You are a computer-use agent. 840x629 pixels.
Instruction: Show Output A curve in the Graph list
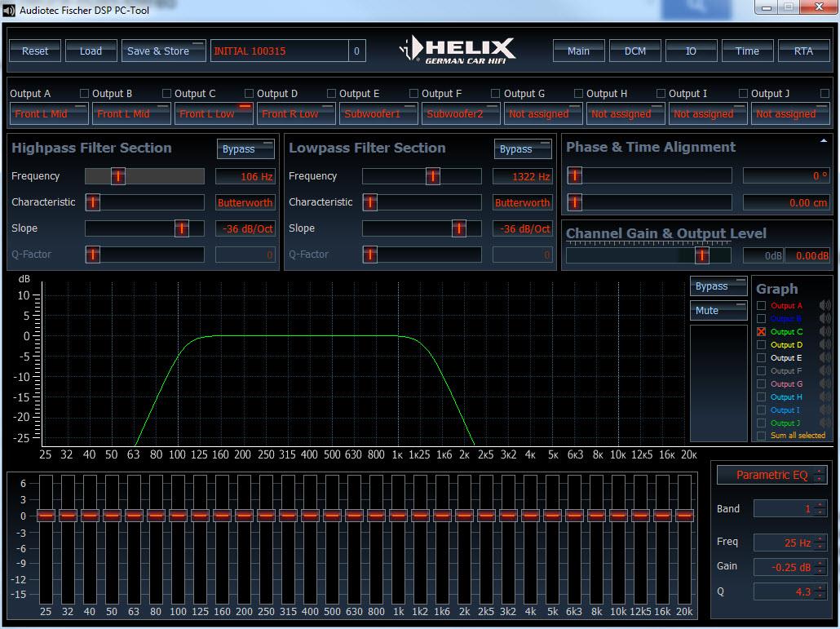[x=761, y=305]
